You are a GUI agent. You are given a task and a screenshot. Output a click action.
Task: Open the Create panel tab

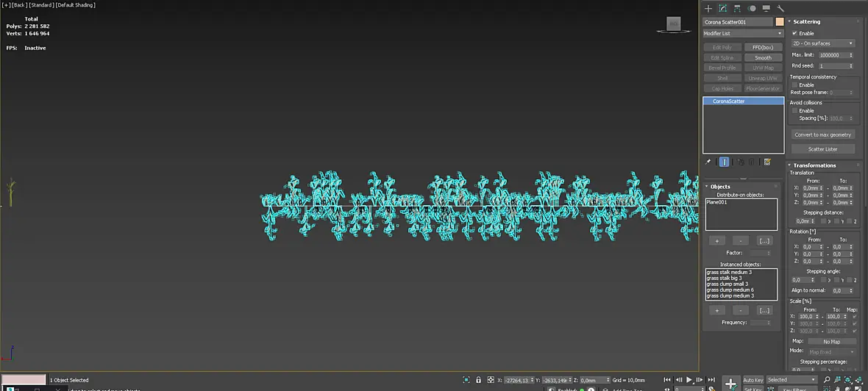tap(708, 8)
